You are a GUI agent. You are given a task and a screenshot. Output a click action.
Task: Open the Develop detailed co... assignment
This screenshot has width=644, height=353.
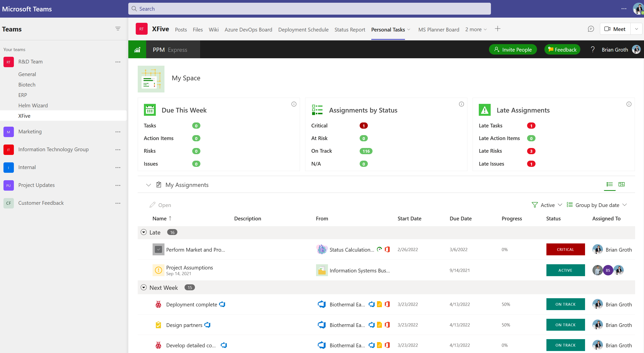(191, 345)
